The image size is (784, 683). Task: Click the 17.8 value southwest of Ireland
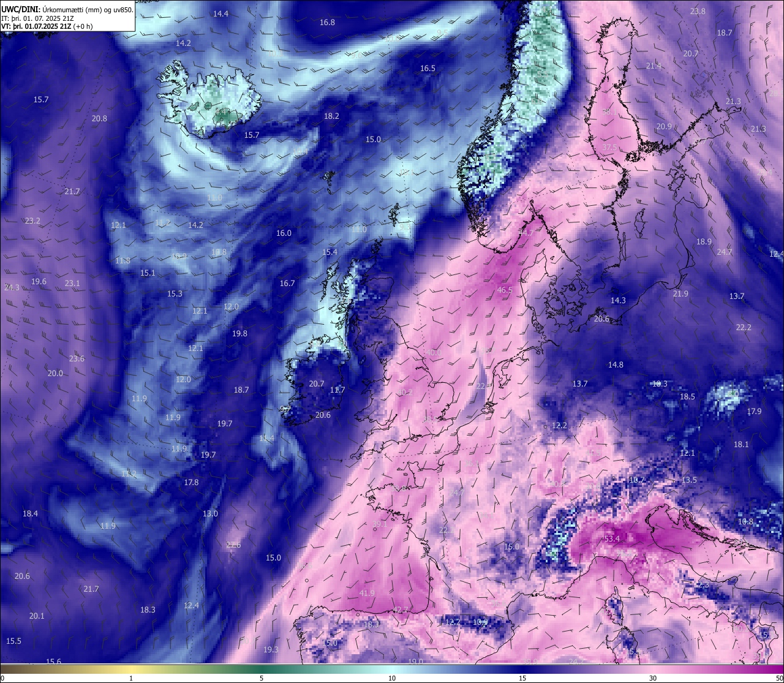click(x=191, y=482)
